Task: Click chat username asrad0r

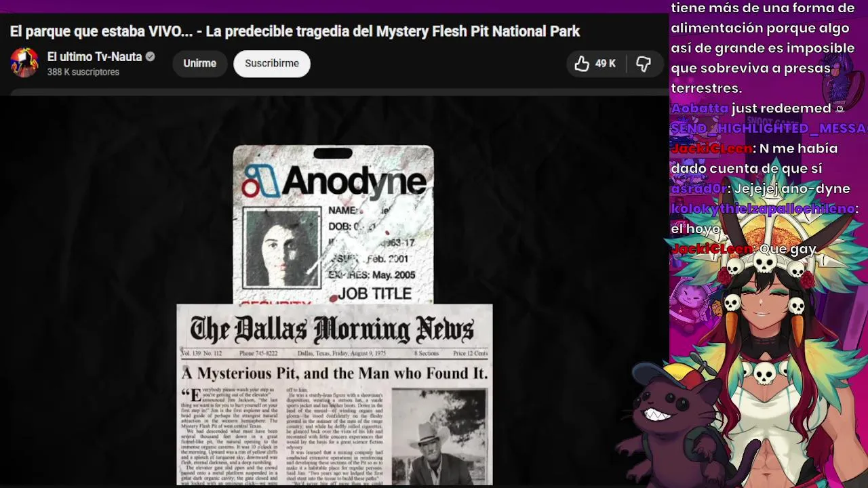Action: coord(698,188)
